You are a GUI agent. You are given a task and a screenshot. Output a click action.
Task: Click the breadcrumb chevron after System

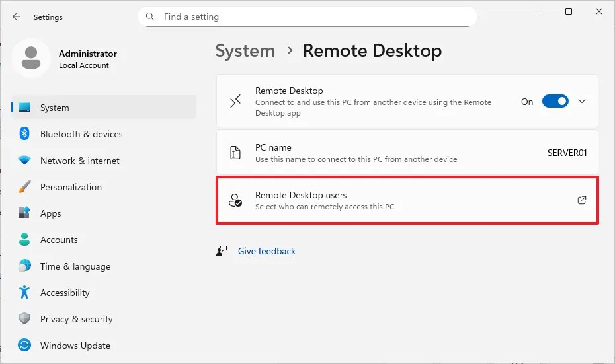[x=290, y=50]
